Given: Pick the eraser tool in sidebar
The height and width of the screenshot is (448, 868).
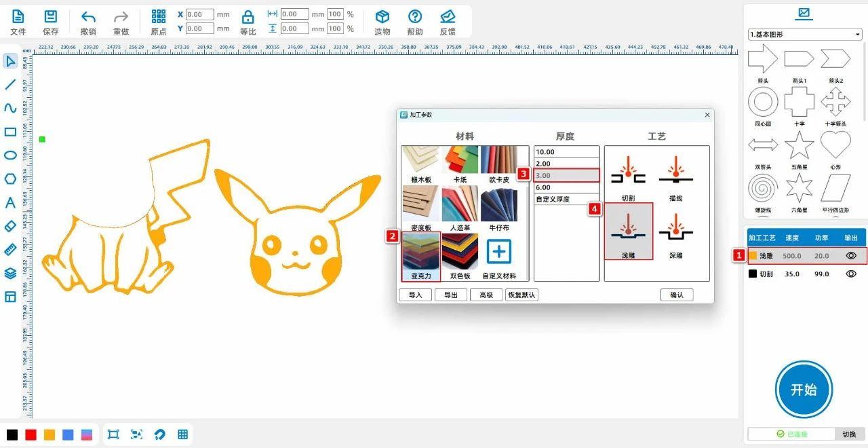Looking at the screenshot, I should click(x=10, y=226).
